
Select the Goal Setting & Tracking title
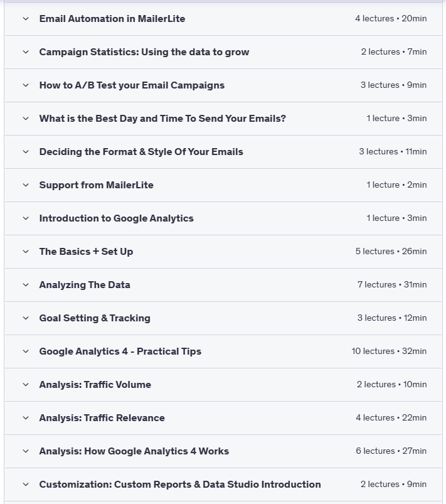(x=95, y=318)
